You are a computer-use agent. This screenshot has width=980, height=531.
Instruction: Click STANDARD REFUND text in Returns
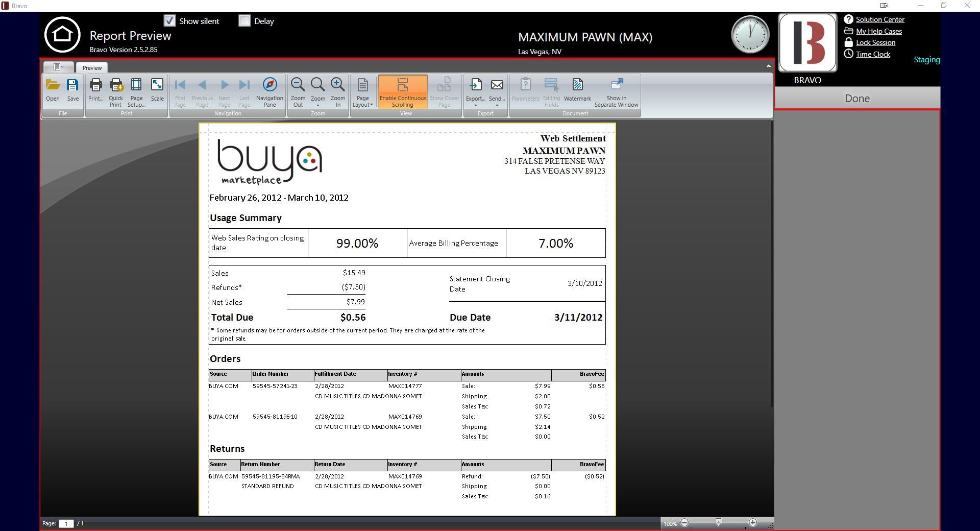[267, 486]
